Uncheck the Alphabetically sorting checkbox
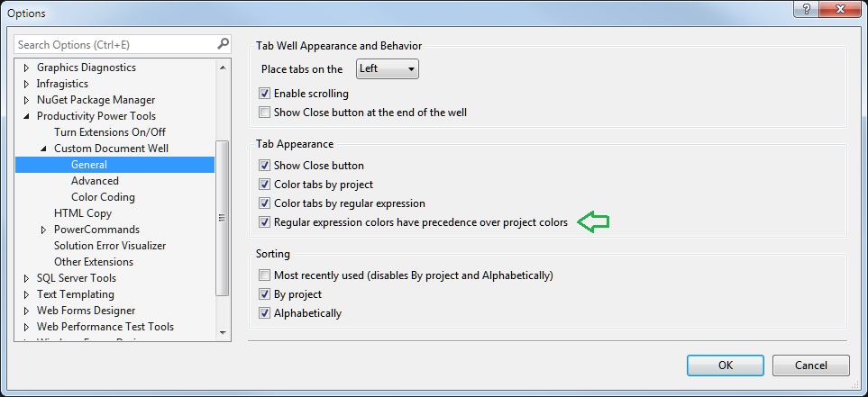868x397 pixels. [264, 313]
